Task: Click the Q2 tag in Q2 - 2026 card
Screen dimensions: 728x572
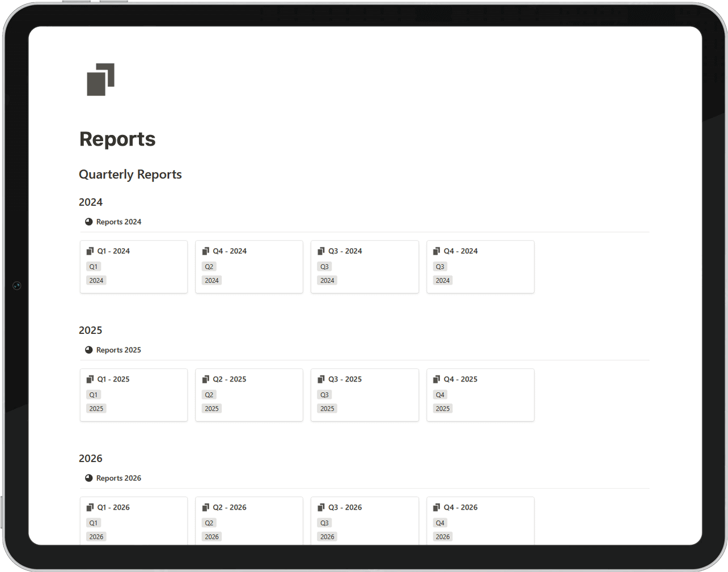Action: tap(209, 523)
